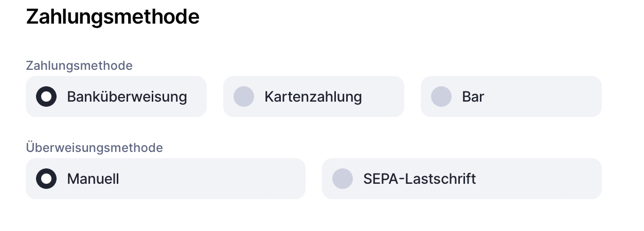Click the gray unselected circle beside Bar

point(441,97)
